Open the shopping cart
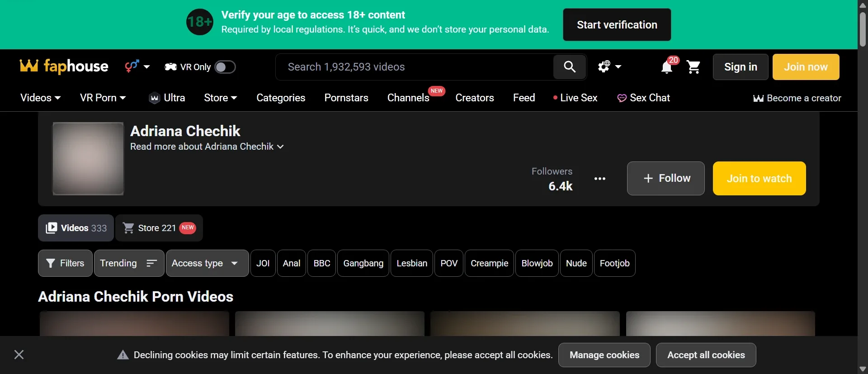Screen dimensions: 868x374 tap(693, 67)
